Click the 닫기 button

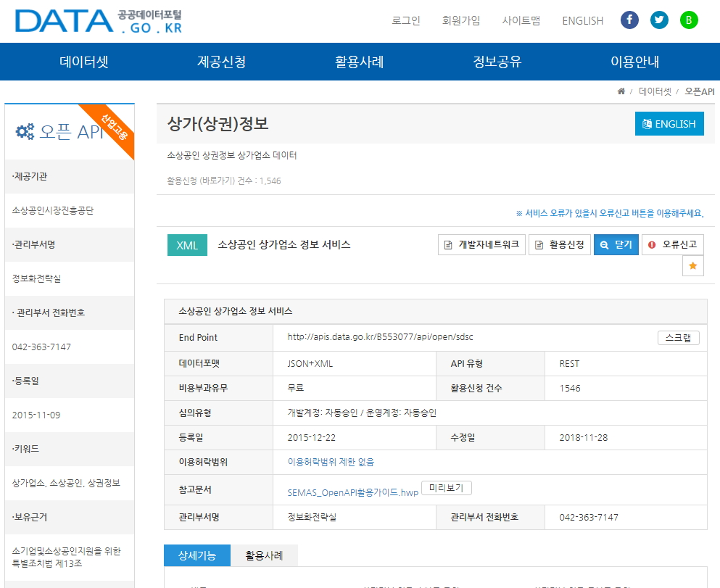pyautogui.click(x=616, y=244)
